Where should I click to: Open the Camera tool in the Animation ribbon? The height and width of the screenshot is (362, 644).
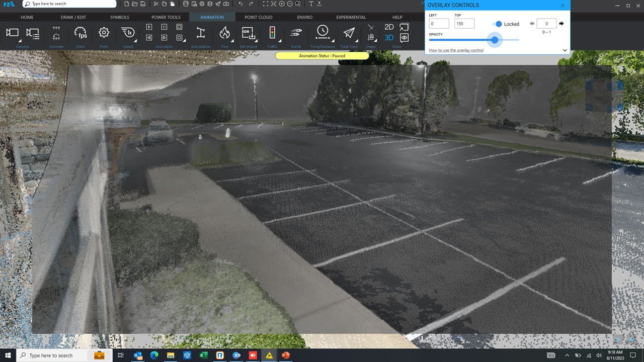[12, 33]
